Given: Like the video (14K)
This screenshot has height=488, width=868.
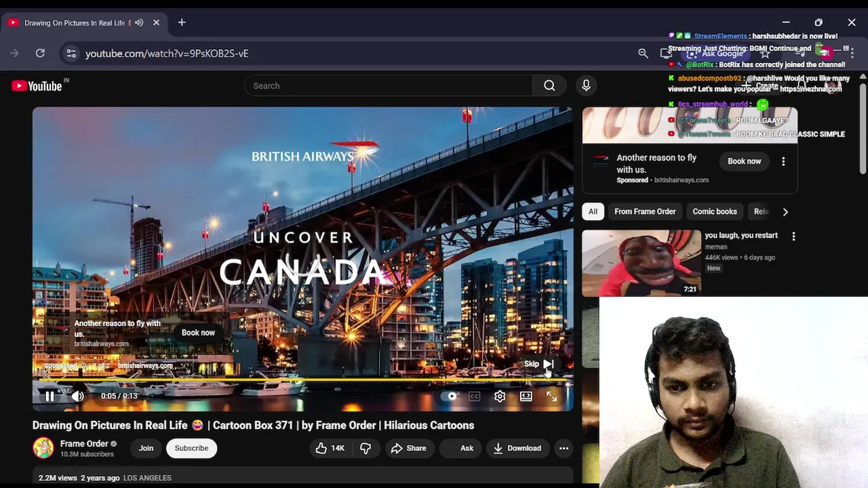Looking at the screenshot, I should pyautogui.click(x=330, y=448).
